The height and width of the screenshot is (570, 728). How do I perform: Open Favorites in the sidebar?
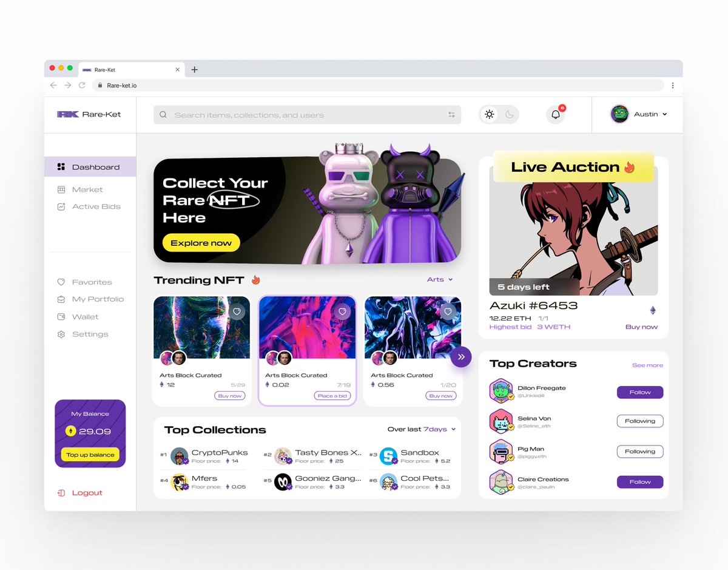(x=84, y=282)
